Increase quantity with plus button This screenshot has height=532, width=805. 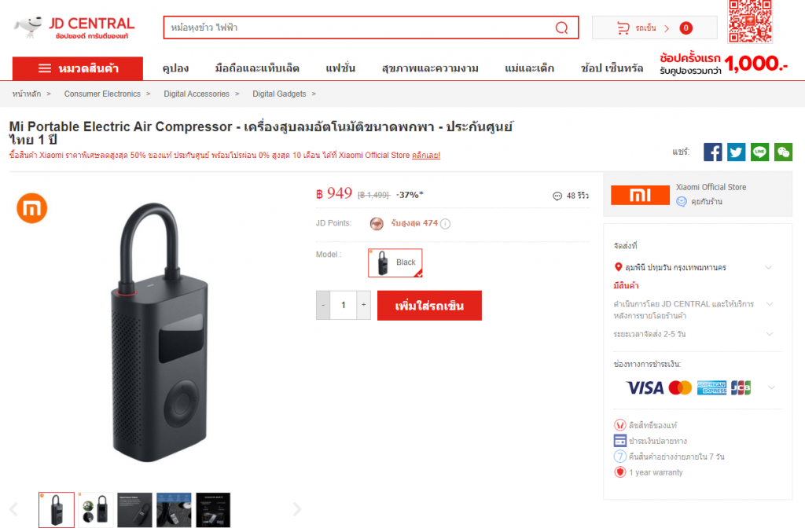click(363, 305)
